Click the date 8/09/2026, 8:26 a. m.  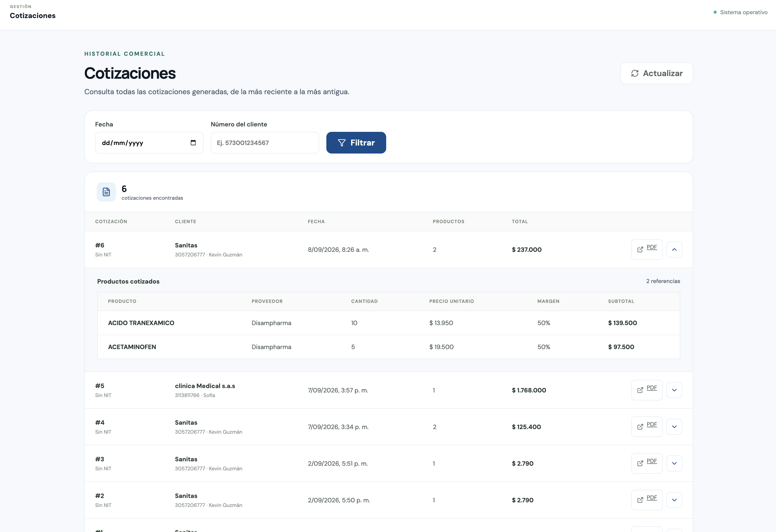338,249
